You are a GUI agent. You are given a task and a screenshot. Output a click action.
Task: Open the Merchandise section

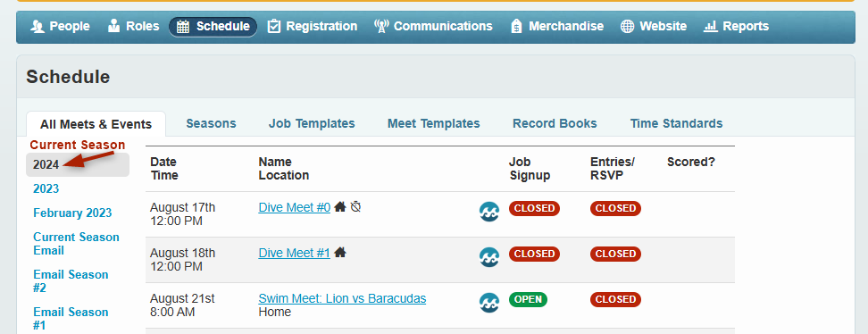pyautogui.click(x=557, y=26)
